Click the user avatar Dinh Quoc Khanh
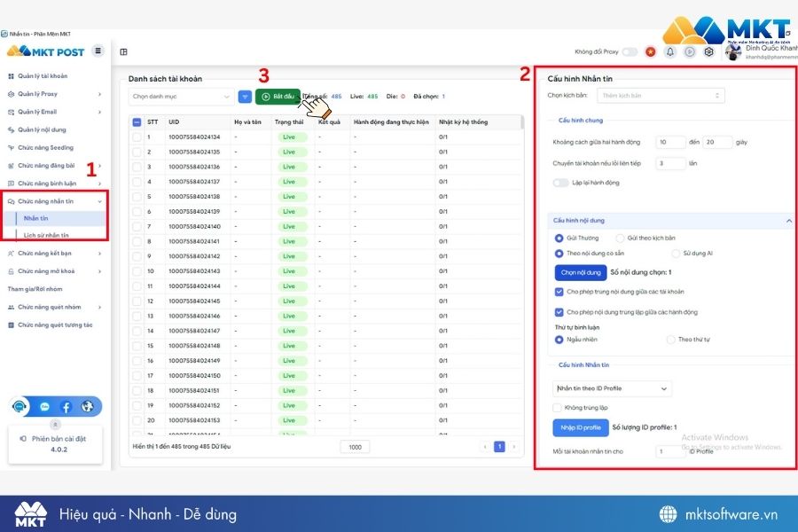The image size is (798, 532). [733, 52]
